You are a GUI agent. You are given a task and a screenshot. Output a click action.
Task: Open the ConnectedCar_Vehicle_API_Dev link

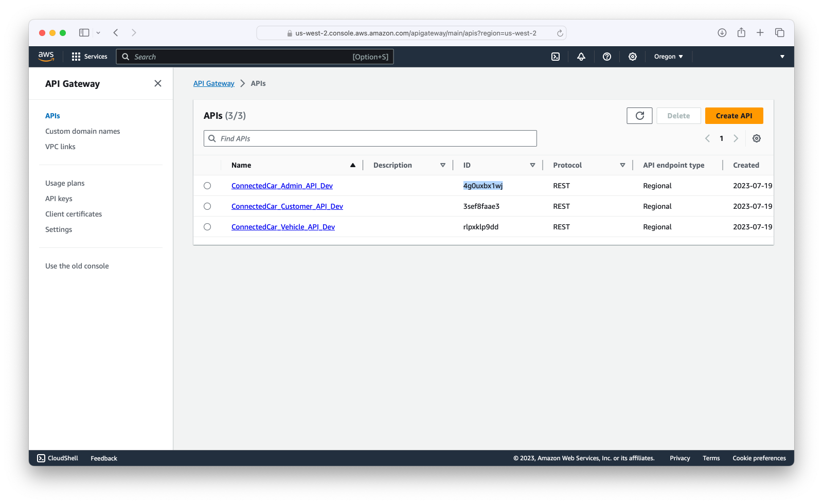pos(283,227)
